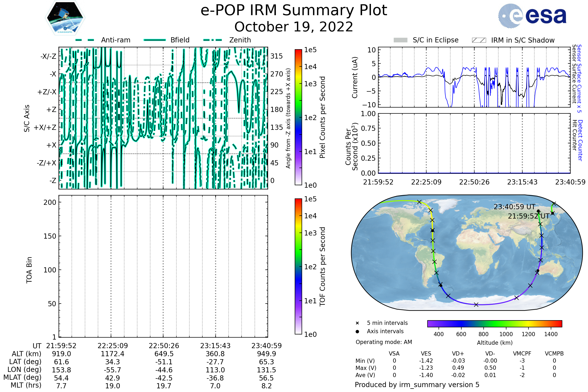Click the Axis intervals dot marker
This screenshot has height=392, width=588.
pyautogui.click(x=357, y=331)
